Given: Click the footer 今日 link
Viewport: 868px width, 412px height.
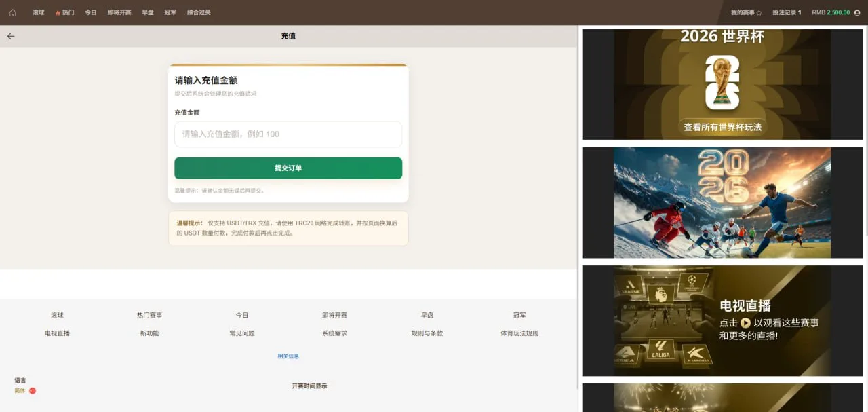Looking at the screenshot, I should point(242,315).
